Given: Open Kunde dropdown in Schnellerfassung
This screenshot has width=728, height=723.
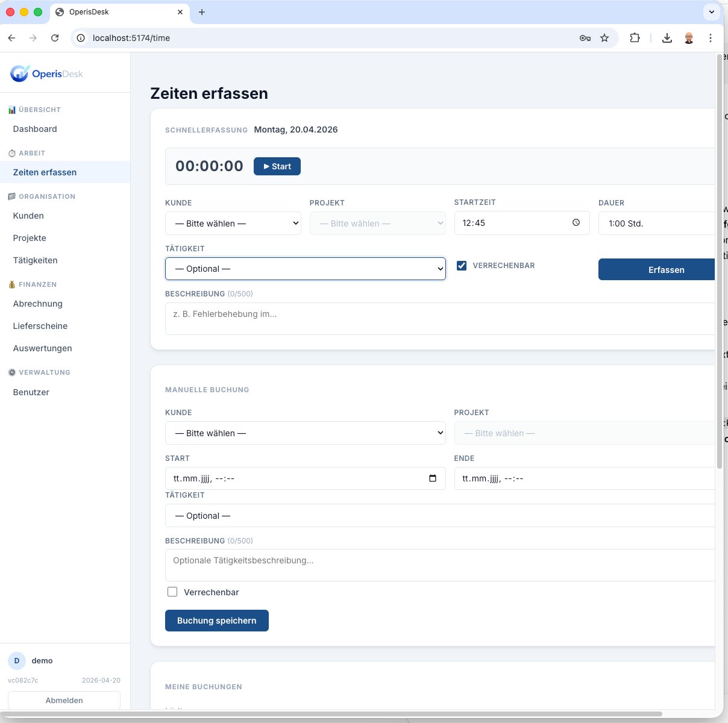Looking at the screenshot, I should coord(233,224).
